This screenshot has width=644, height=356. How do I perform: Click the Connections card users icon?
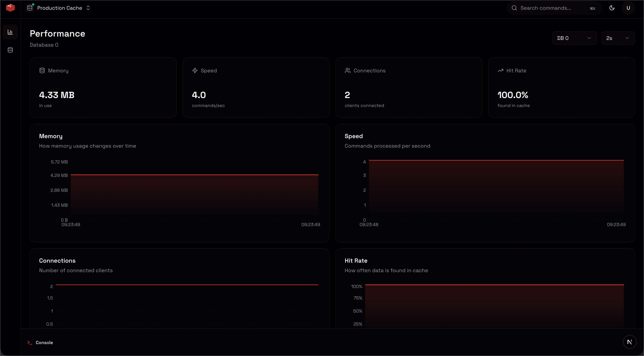(x=348, y=70)
